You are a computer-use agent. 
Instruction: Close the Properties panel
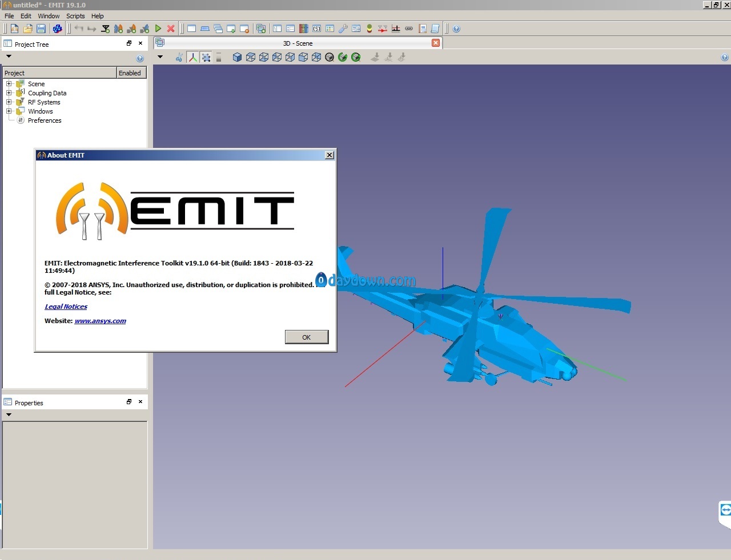[x=140, y=402]
